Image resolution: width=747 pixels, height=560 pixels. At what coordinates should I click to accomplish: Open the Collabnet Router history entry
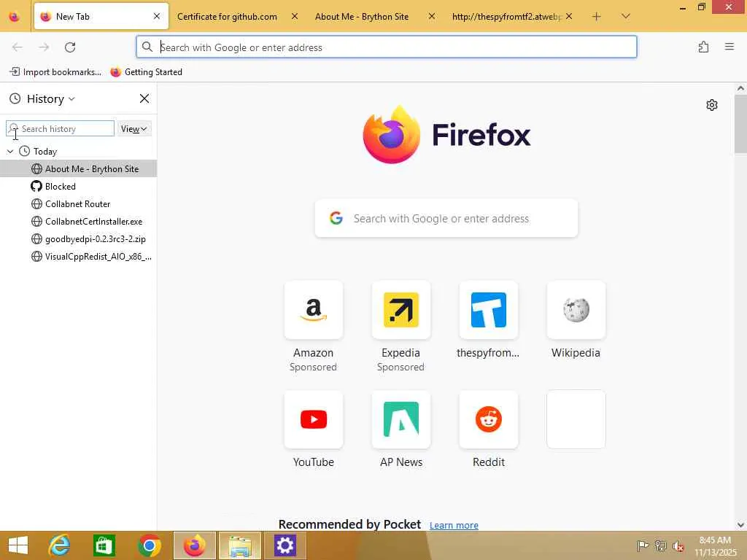click(x=79, y=204)
